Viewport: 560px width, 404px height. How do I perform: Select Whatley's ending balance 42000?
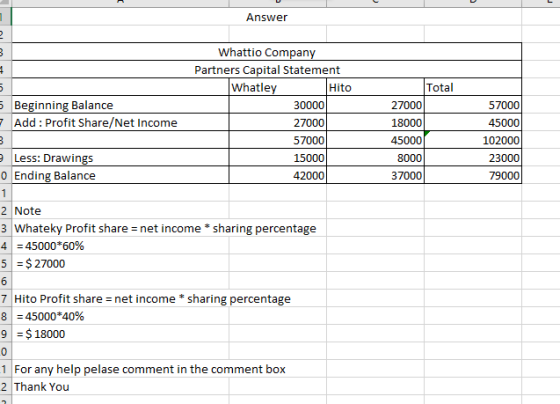click(x=278, y=175)
